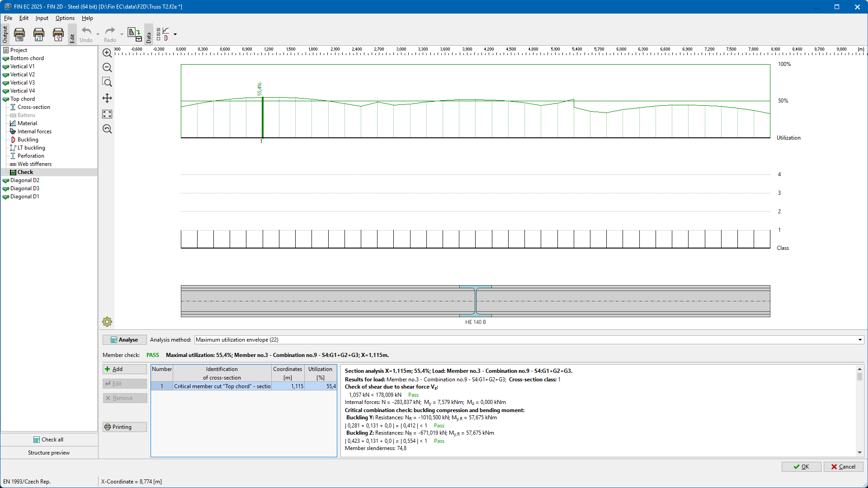Click the first printer output icon
The height and width of the screenshot is (488, 868).
pyautogui.click(x=19, y=34)
